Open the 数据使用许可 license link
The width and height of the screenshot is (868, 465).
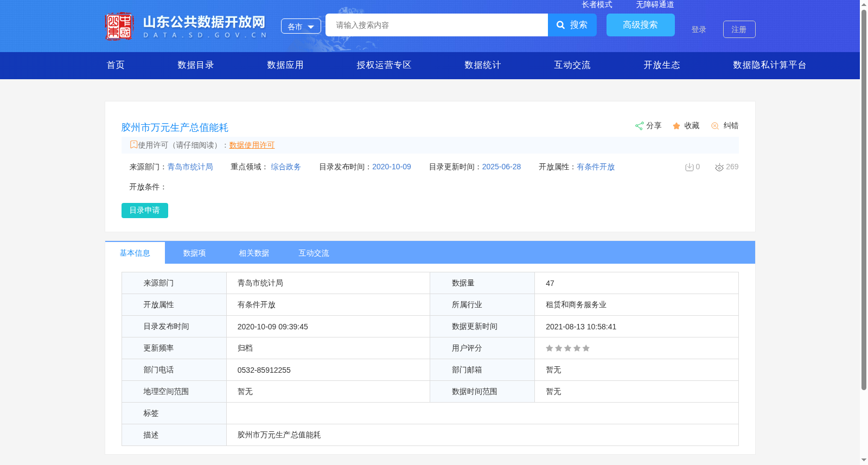pyautogui.click(x=252, y=145)
